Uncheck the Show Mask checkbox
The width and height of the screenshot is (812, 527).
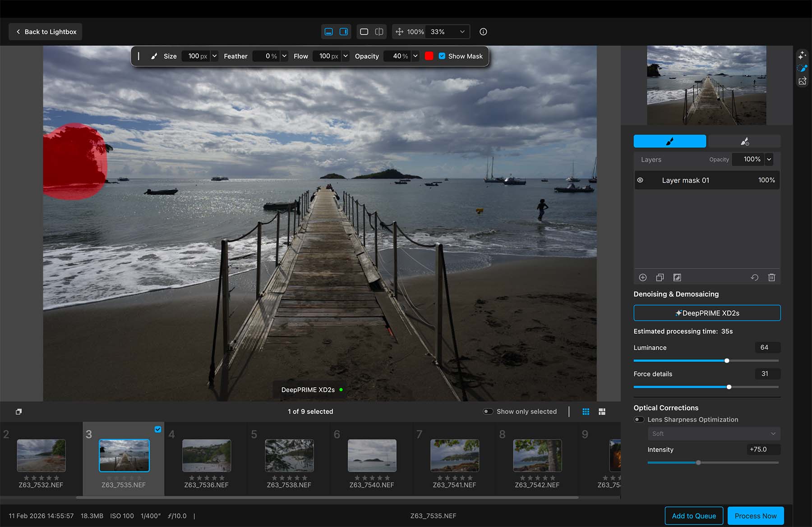point(442,56)
